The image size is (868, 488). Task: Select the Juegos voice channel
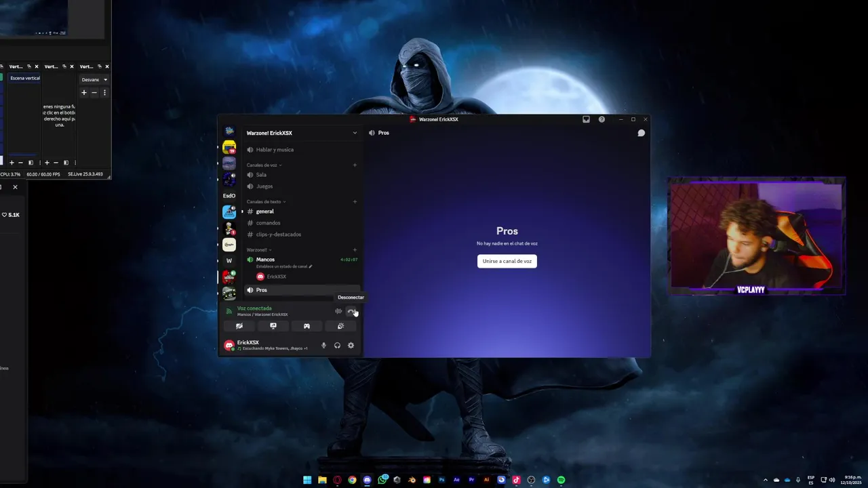click(301, 186)
